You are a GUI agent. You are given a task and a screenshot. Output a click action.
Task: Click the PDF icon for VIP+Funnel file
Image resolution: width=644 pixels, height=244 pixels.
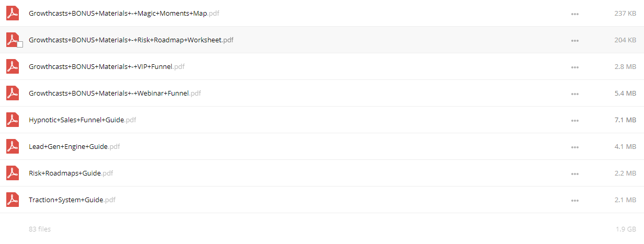13,66
